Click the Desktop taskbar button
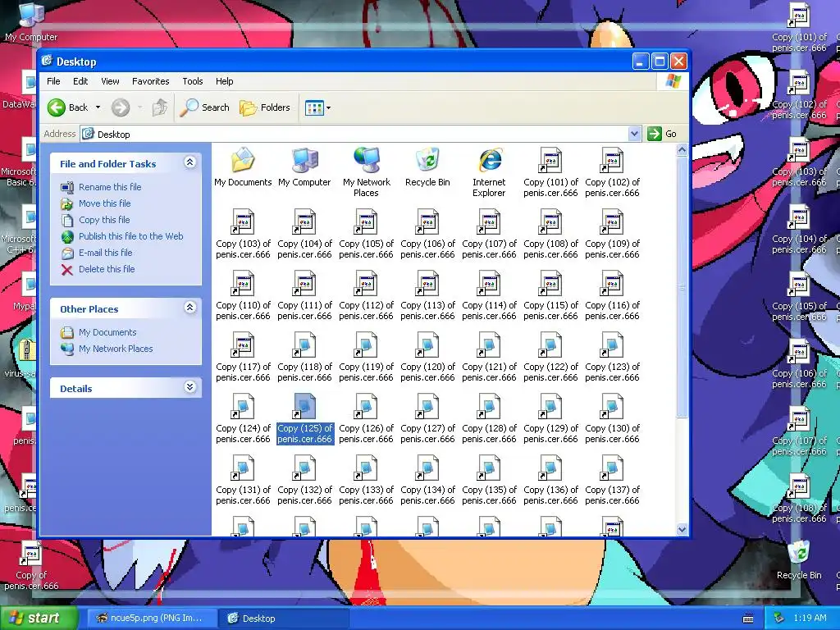This screenshot has width=840, height=630. [x=283, y=619]
